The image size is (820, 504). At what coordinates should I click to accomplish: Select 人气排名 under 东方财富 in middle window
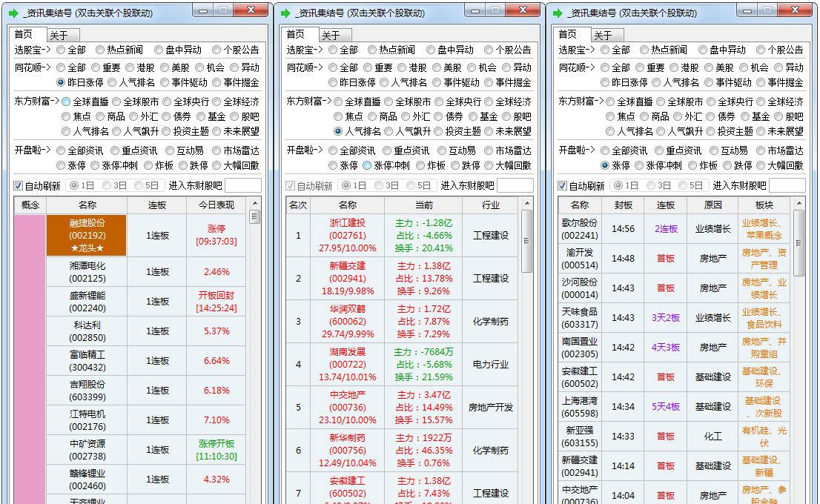[338, 131]
